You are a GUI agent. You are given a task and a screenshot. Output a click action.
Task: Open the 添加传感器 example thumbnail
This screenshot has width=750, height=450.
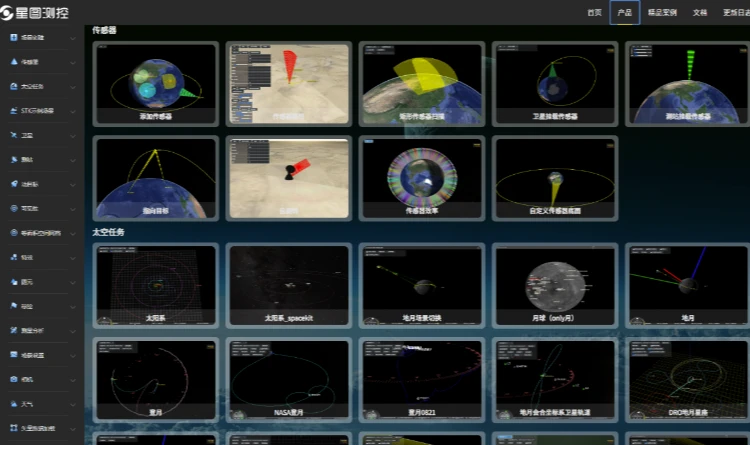point(155,84)
